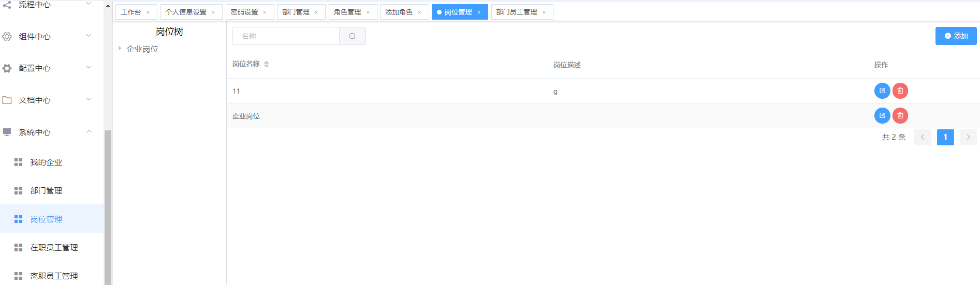Expand the 文档中心 menu chevron
The width and height of the screenshot is (980, 285).
[x=89, y=99]
